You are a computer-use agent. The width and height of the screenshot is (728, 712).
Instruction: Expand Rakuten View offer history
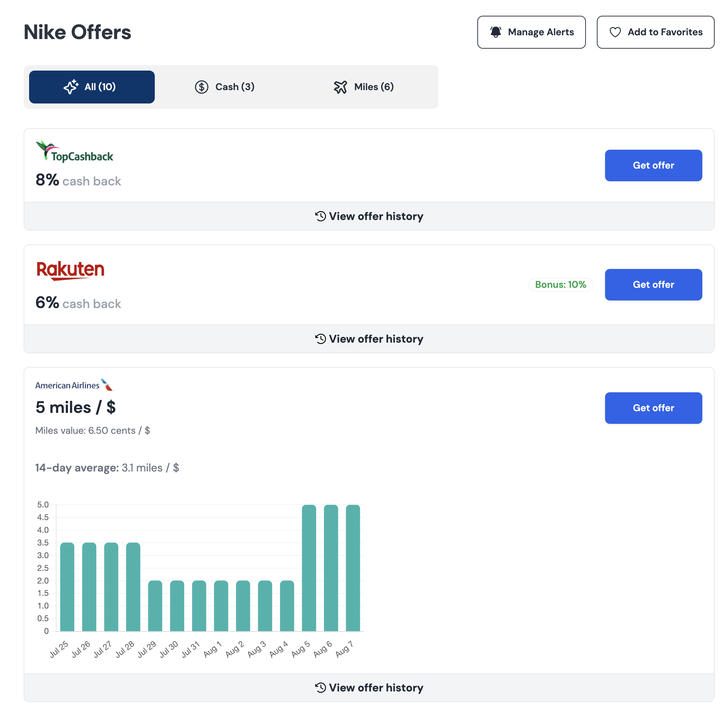[369, 339]
